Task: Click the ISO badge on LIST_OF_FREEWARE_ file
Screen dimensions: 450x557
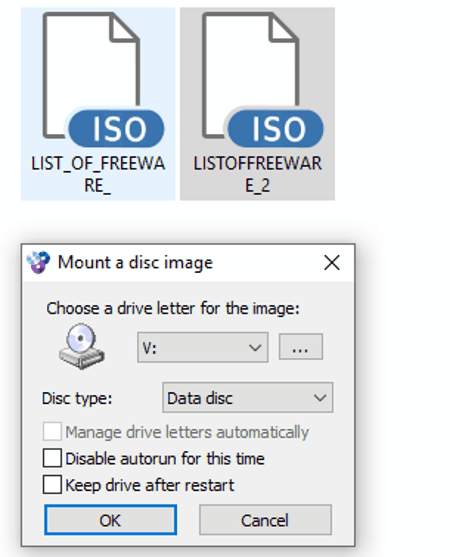Action: coord(116,129)
